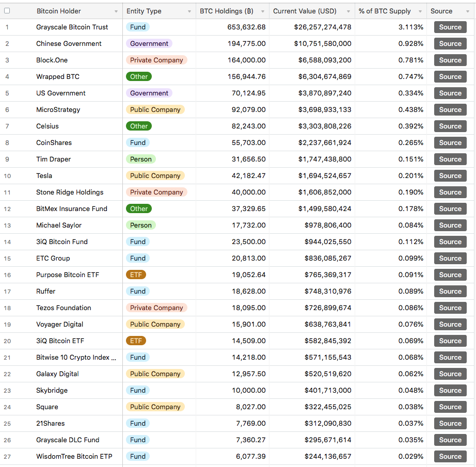The width and height of the screenshot is (476, 467).
Task: Click Source button for Chinese Government
Action: (x=450, y=44)
